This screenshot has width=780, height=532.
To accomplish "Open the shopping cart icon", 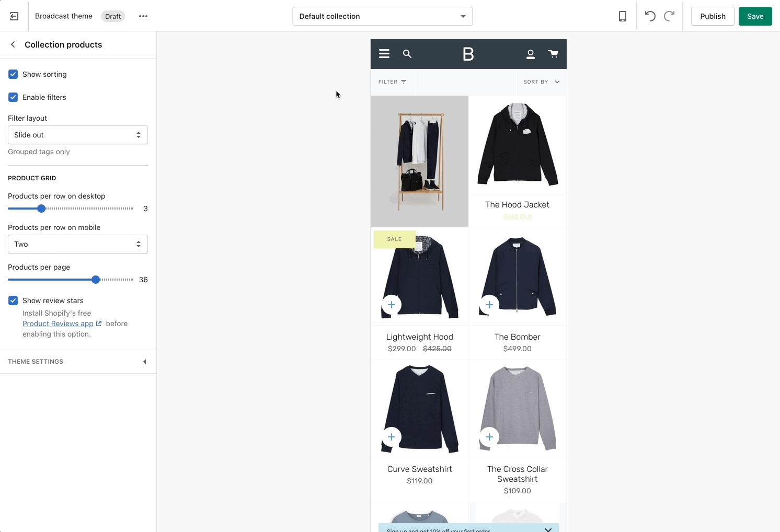I will click(553, 54).
